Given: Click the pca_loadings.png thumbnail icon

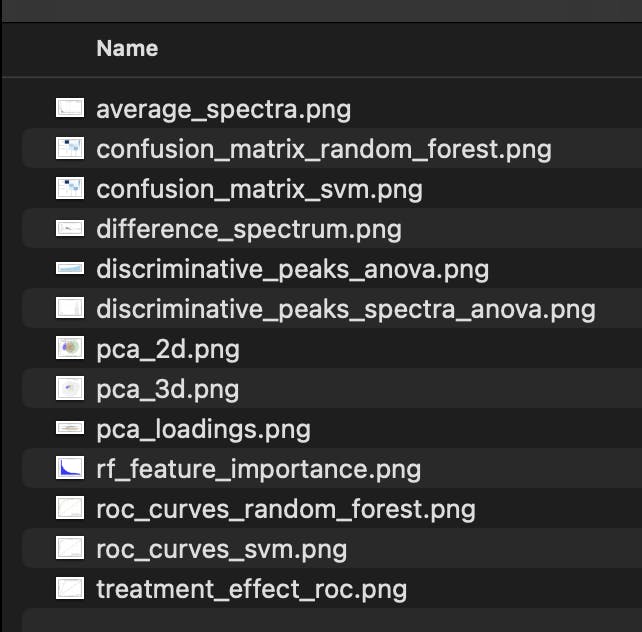Looking at the screenshot, I should pyautogui.click(x=70, y=429).
